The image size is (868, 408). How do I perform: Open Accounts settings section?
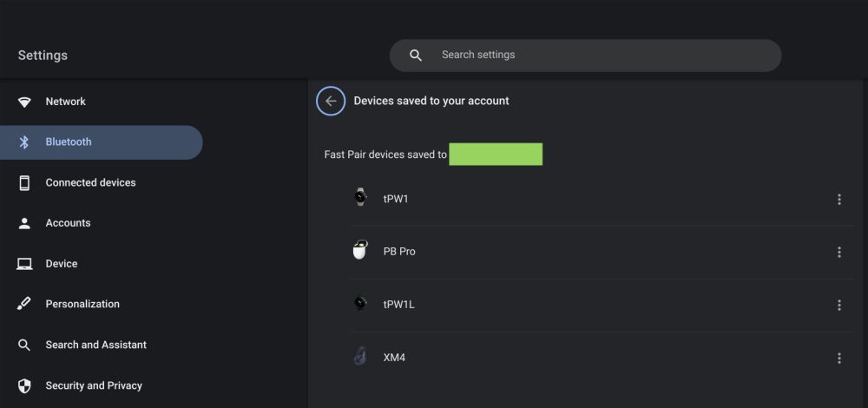click(x=68, y=223)
